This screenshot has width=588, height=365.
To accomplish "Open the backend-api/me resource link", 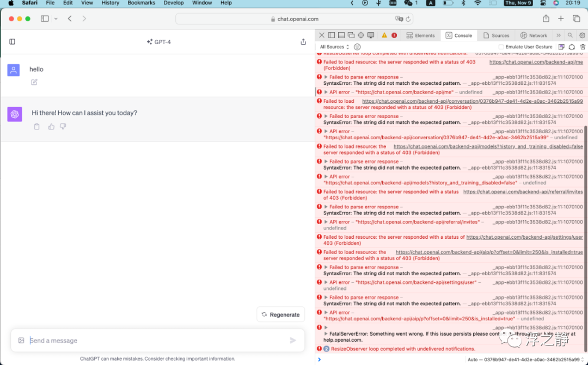I will pos(536,62).
